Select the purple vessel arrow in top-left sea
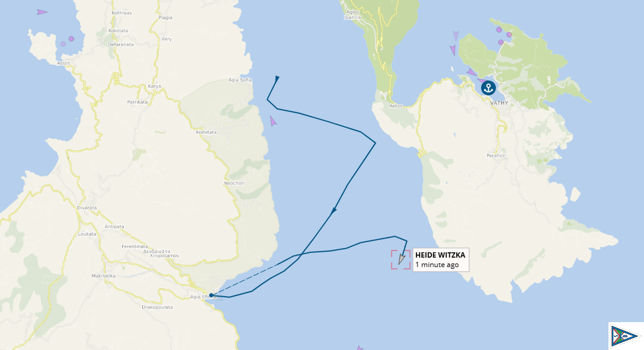 pyautogui.click(x=42, y=12)
